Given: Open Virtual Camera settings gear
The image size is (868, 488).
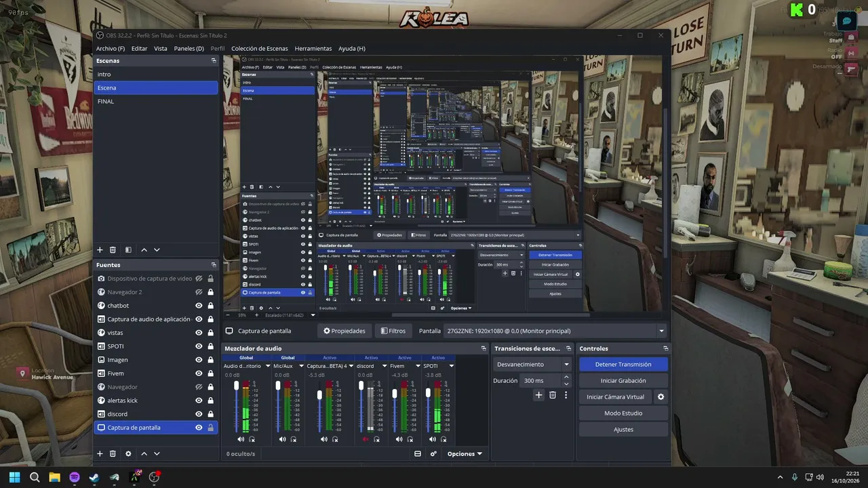Looking at the screenshot, I should [661, 397].
